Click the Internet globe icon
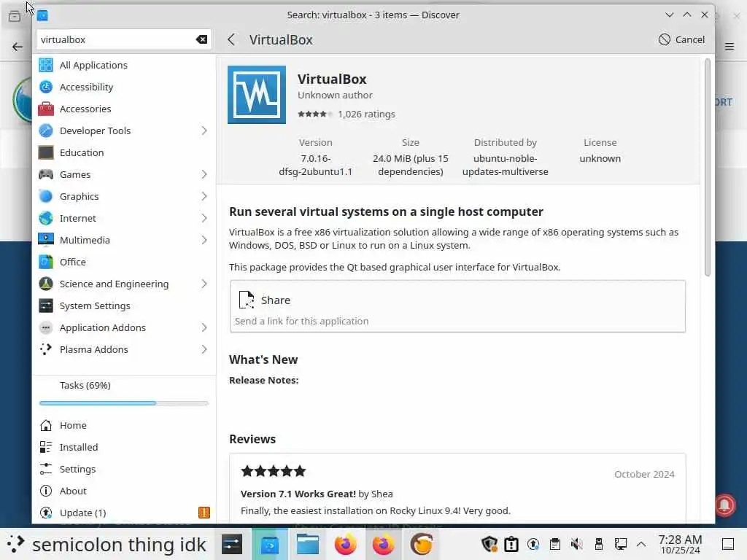Screen dimensions: 747x560 click(46, 219)
